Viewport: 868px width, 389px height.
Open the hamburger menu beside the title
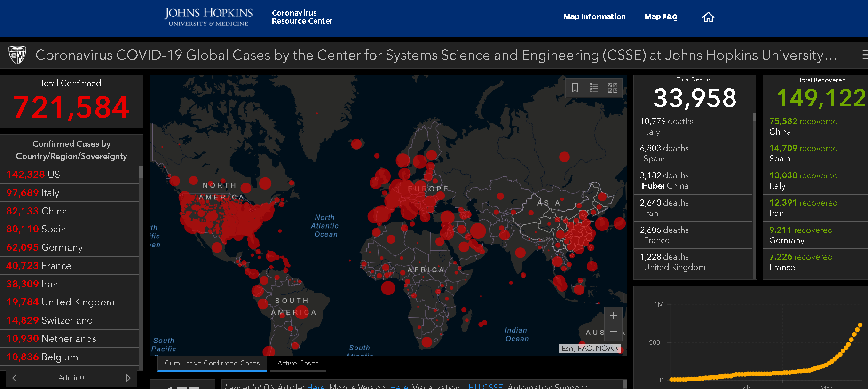tap(865, 55)
